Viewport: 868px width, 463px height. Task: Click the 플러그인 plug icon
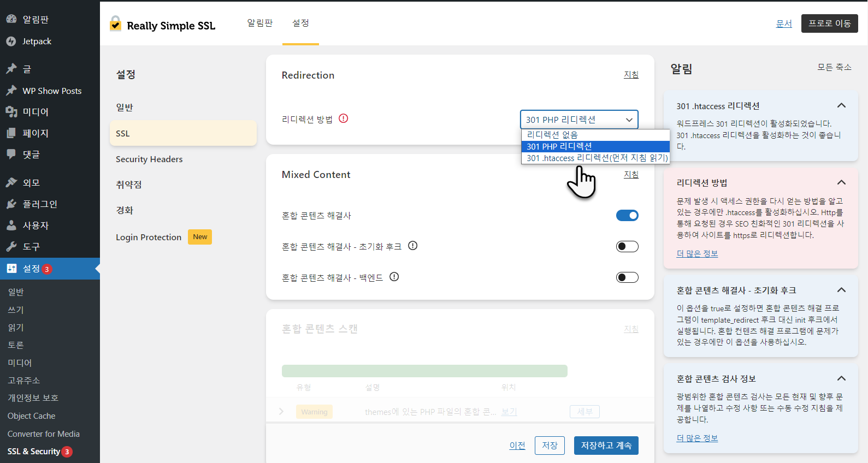[x=11, y=204]
